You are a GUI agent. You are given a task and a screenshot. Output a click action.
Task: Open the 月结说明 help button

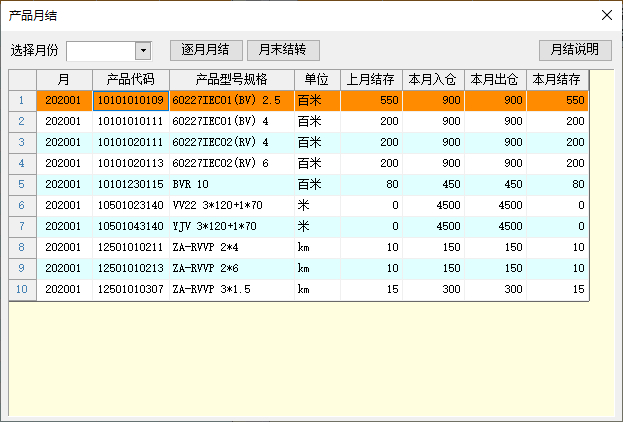click(575, 50)
